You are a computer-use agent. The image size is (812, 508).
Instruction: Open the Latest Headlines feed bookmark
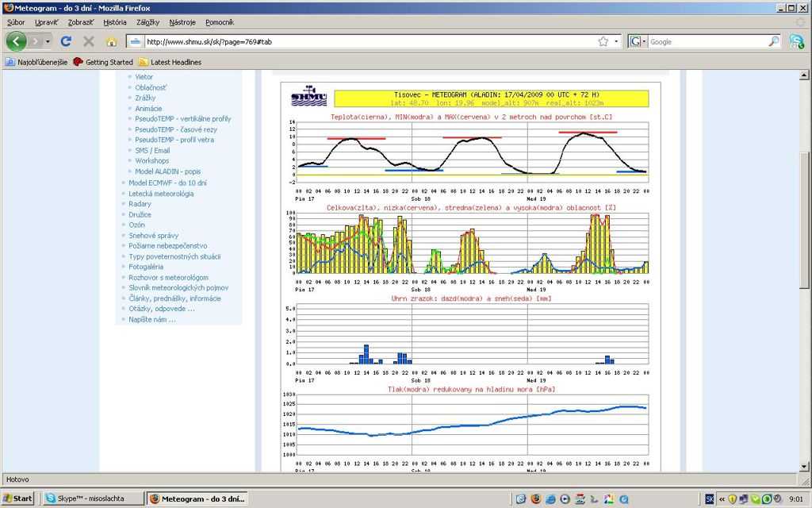(170, 62)
